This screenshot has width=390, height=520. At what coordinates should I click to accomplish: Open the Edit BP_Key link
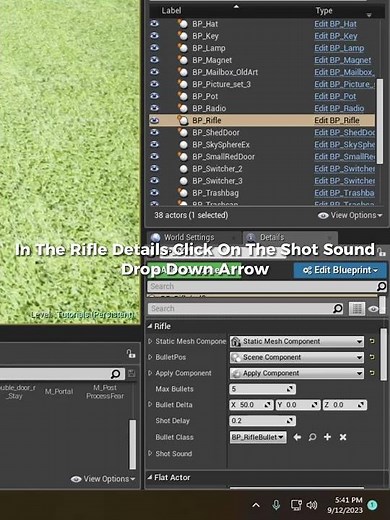point(336,36)
